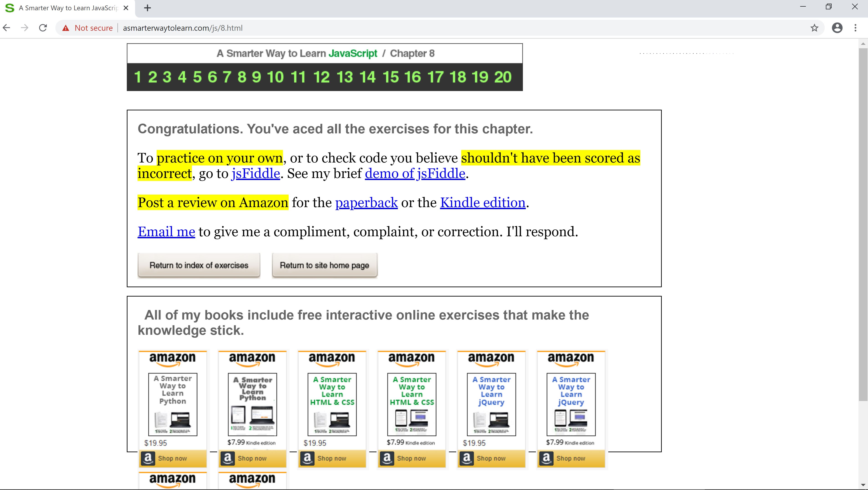Open chapter 11 from the chapter bar
This screenshot has width=868, height=490.
point(298,77)
